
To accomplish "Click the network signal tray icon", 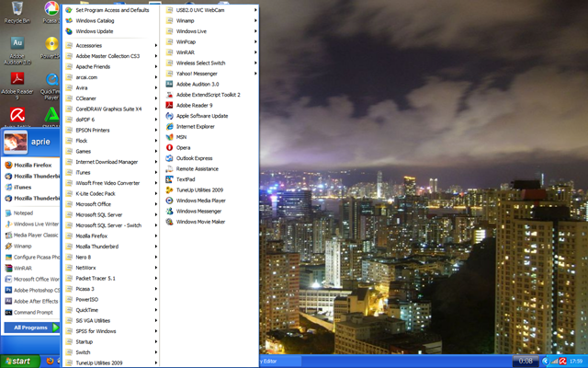I will 554,362.
